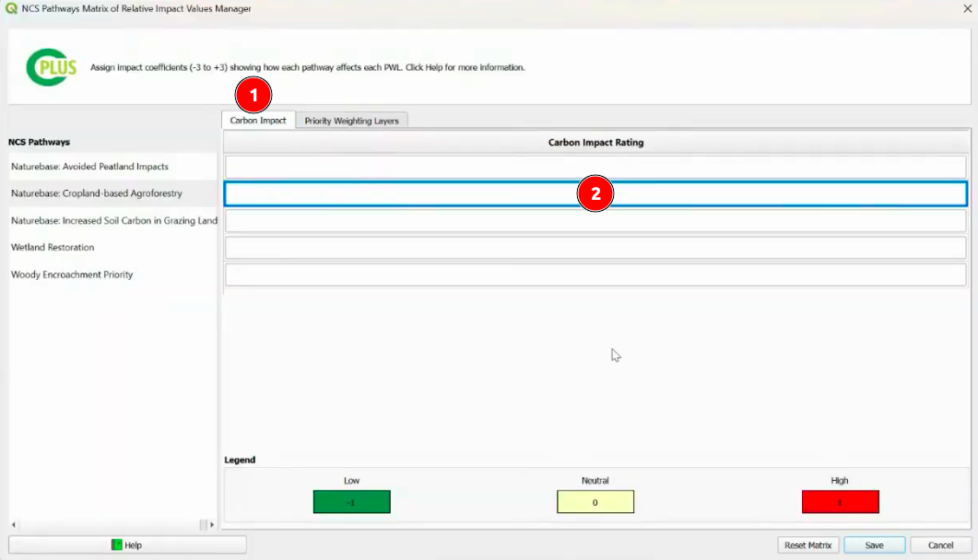This screenshot has height=560, width=978.
Task: Click the yellow Neutral legend swatch
Action: (x=595, y=502)
